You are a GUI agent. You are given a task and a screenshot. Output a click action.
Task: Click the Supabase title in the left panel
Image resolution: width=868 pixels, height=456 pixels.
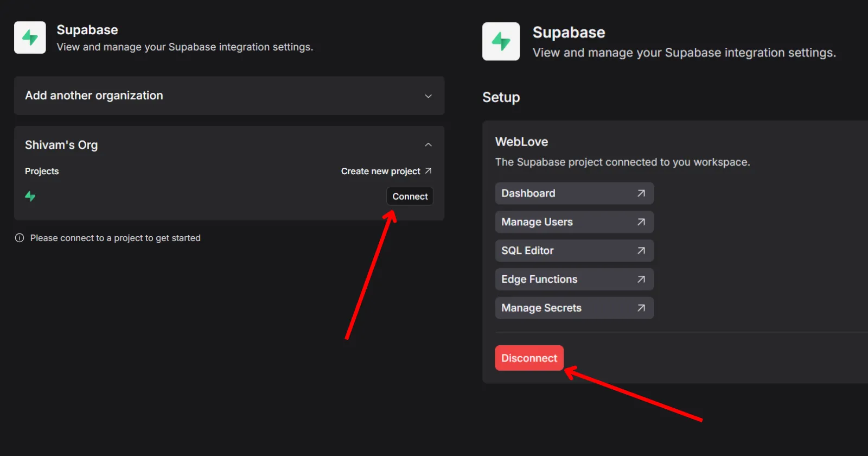87,30
